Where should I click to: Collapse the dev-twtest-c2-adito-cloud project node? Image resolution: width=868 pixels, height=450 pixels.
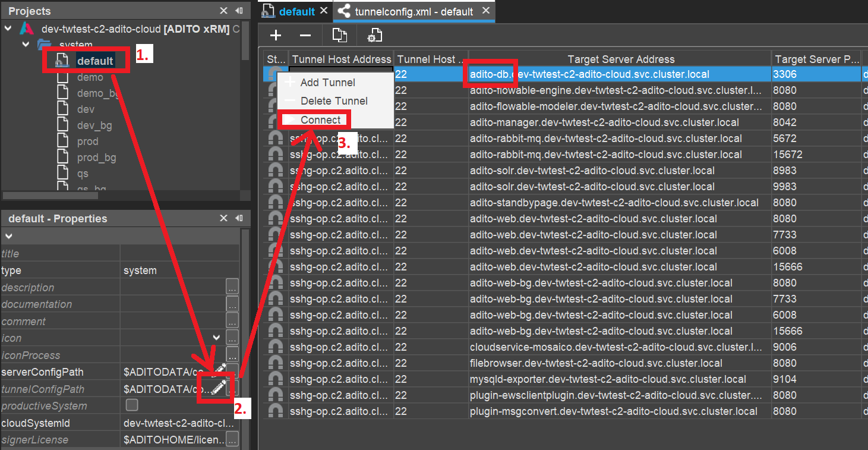[x=8, y=29]
